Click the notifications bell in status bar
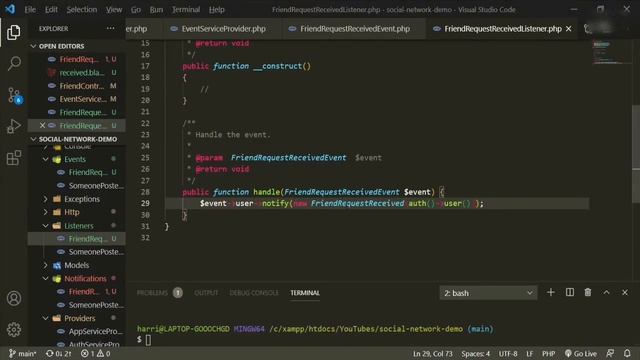 tap(627, 353)
